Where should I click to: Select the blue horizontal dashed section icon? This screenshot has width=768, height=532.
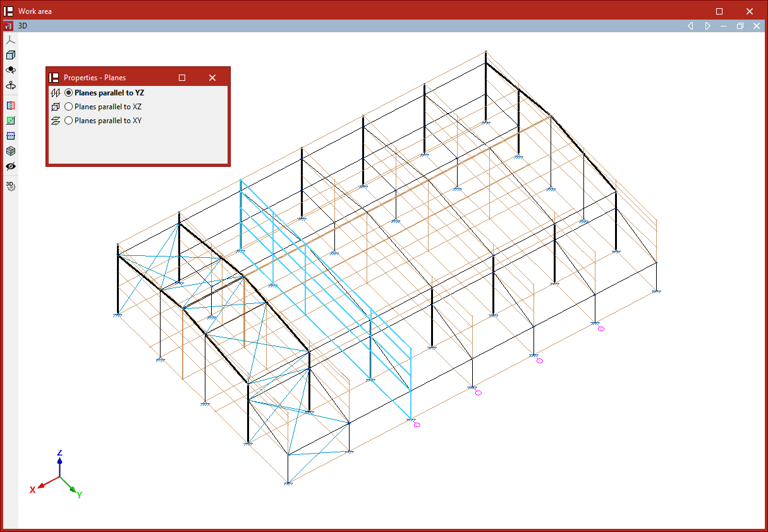click(x=10, y=136)
